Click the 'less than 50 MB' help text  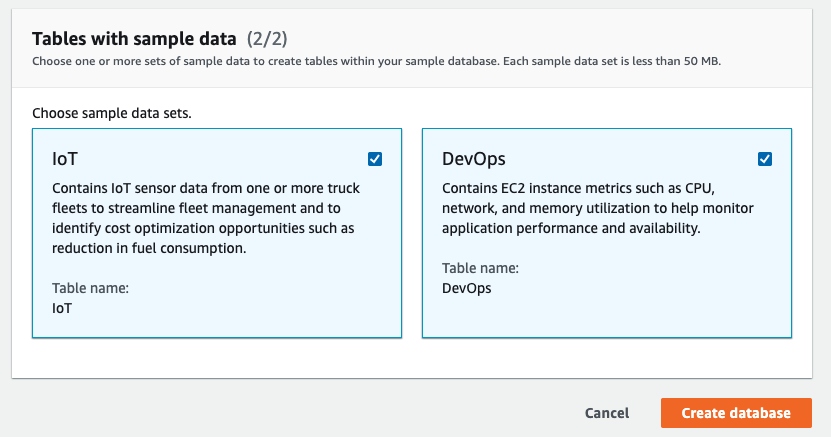point(376,61)
